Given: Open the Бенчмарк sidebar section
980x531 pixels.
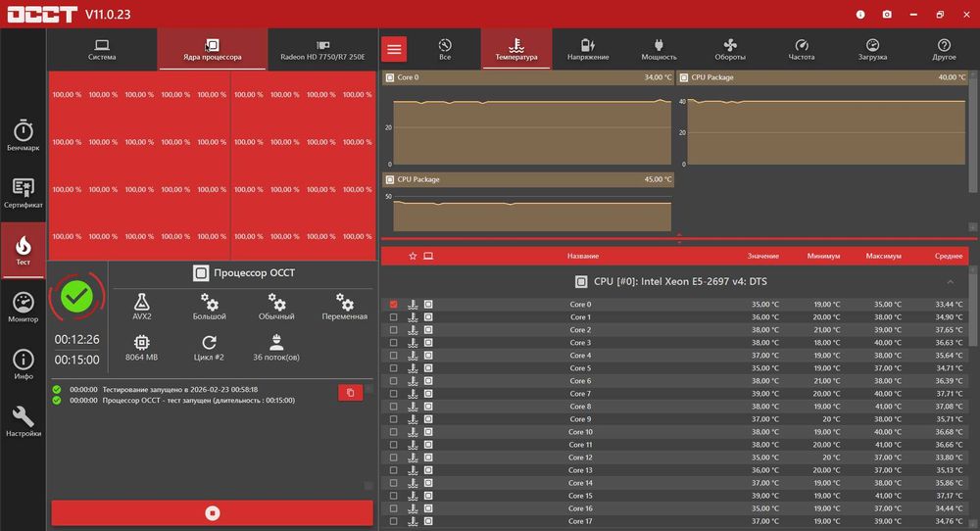Looking at the screenshot, I should pos(24,135).
